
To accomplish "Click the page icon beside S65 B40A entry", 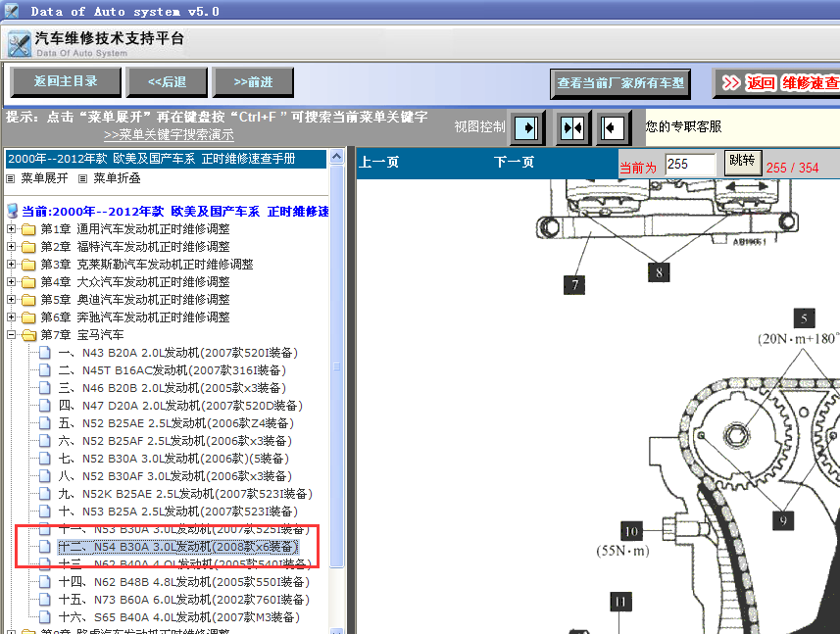I will (45, 617).
